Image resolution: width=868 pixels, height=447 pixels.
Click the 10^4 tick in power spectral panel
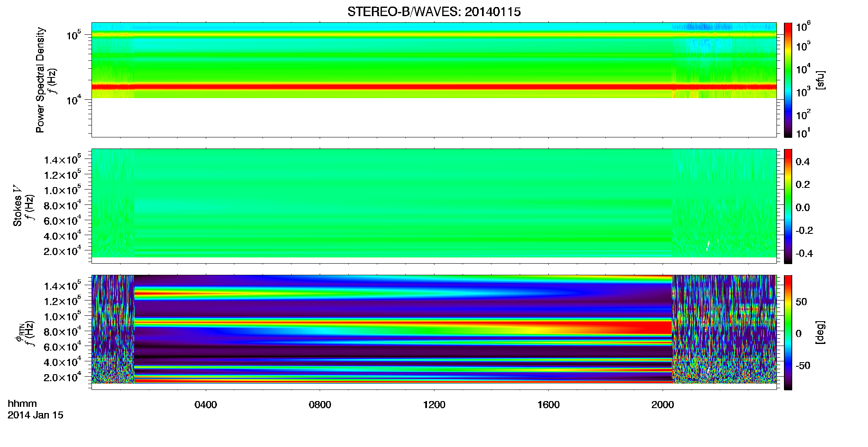[73, 100]
